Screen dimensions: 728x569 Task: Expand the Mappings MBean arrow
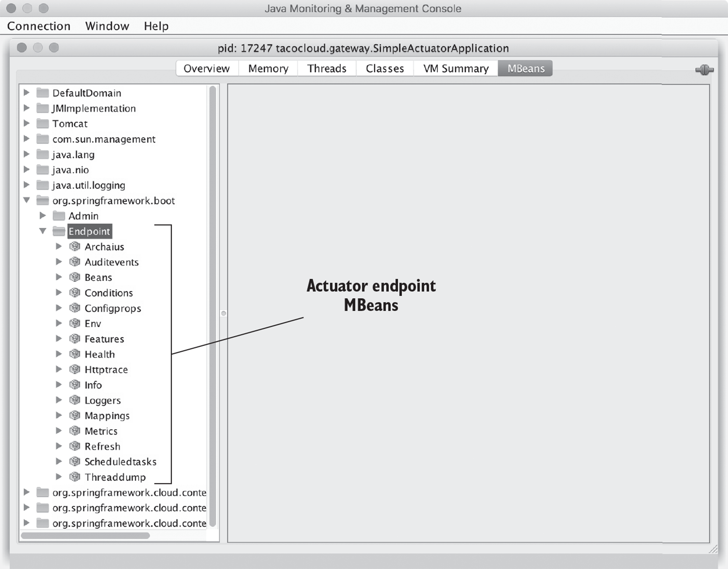[x=59, y=415]
